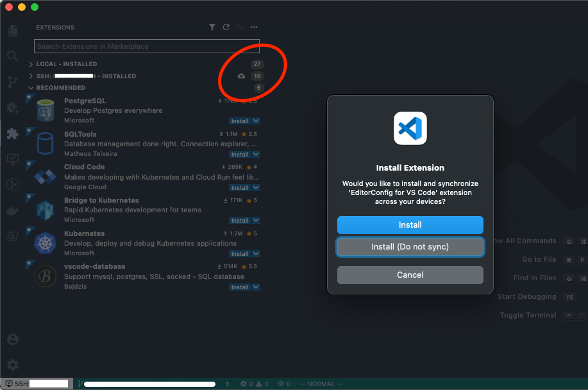The width and height of the screenshot is (588, 390).
Task: Open errors and warnings in status bar
Action: point(255,384)
